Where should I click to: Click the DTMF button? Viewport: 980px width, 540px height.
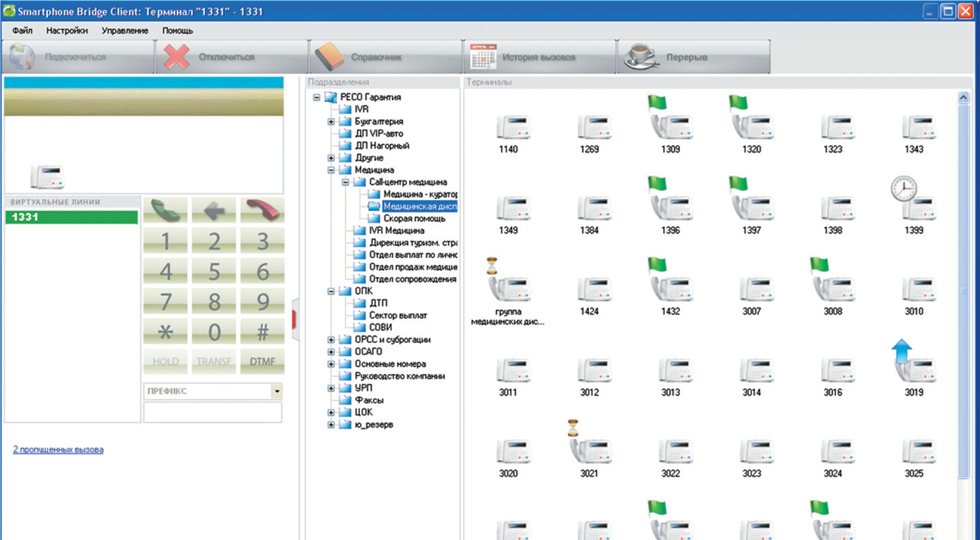point(262,362)
